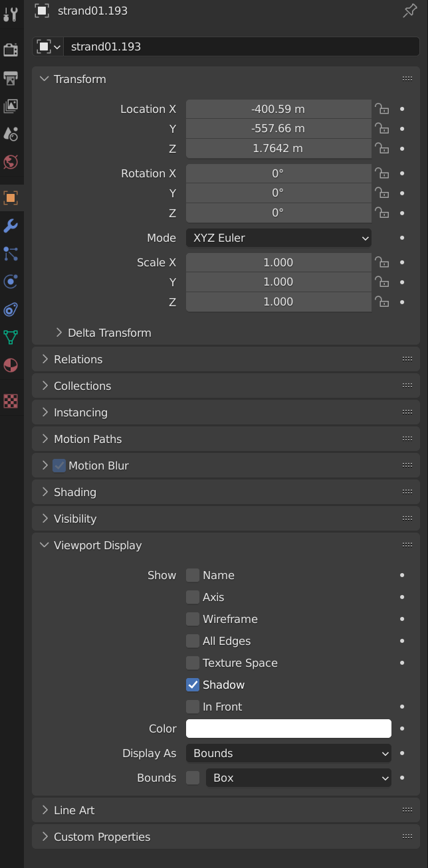Open the Box bounds shape dropdown
This screenshot has width=428, height=868.
click(298, 778)
